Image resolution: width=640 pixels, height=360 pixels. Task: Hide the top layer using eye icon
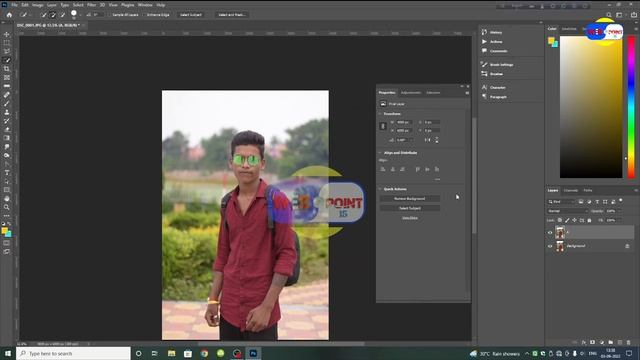coord(550,233)
